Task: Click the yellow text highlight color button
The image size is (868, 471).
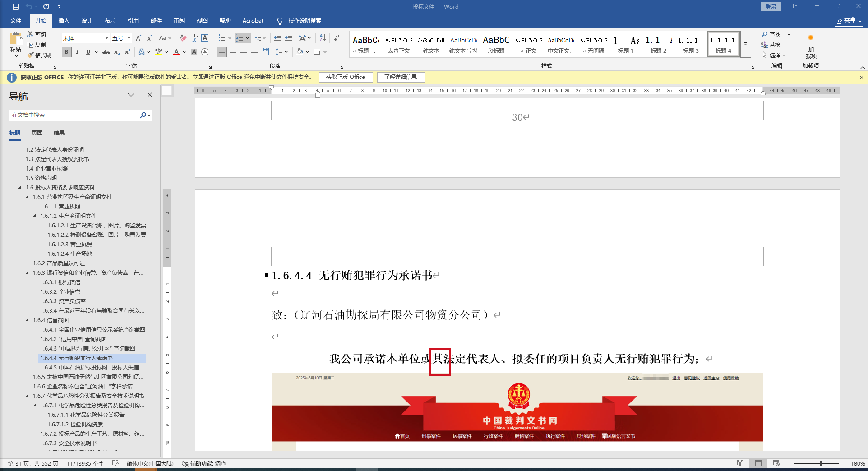Action: [x=158, y=52]
